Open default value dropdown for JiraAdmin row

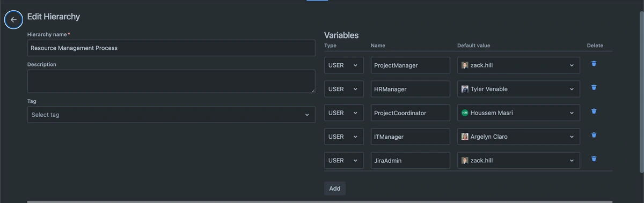click(x=518, y=160)
